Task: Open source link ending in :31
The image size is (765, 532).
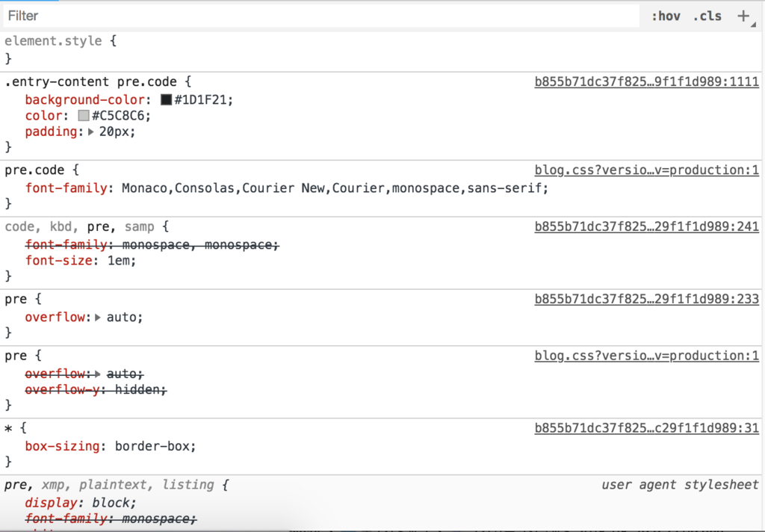Action: pos(646,428)
